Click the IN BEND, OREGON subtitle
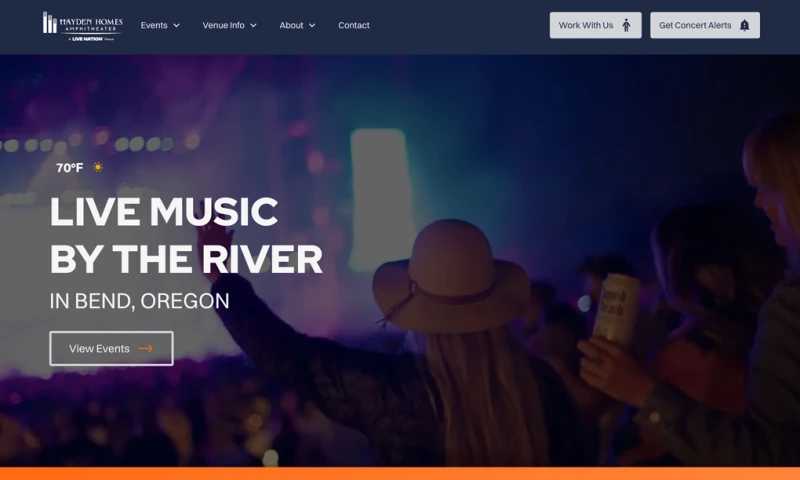Viewport: 800px width, 480px height. pos(139,301)
